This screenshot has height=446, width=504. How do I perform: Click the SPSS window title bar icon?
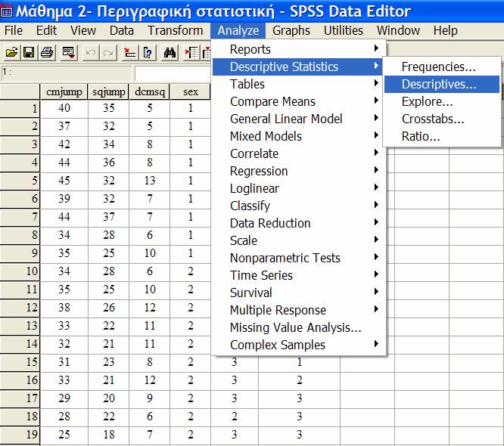click(x=6, y=11)
